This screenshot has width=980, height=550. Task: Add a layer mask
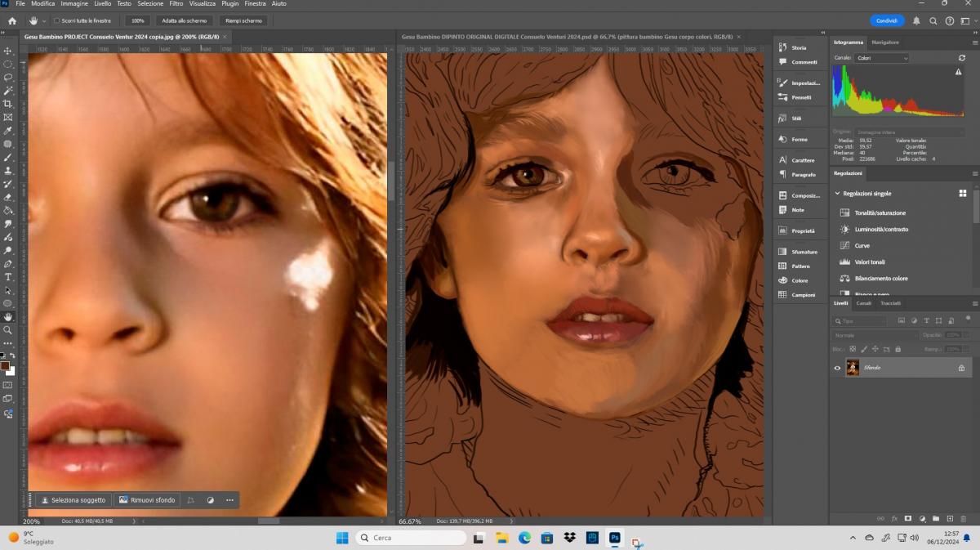(908, 518)
